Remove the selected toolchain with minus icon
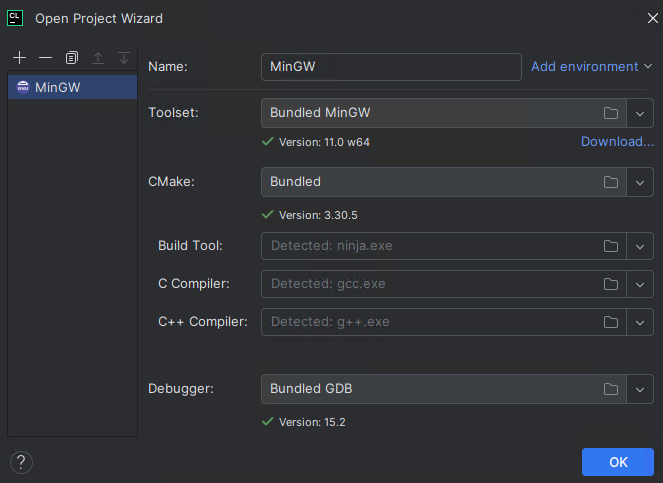The height and width of the screenshot is (483, 663). point(45,58)
